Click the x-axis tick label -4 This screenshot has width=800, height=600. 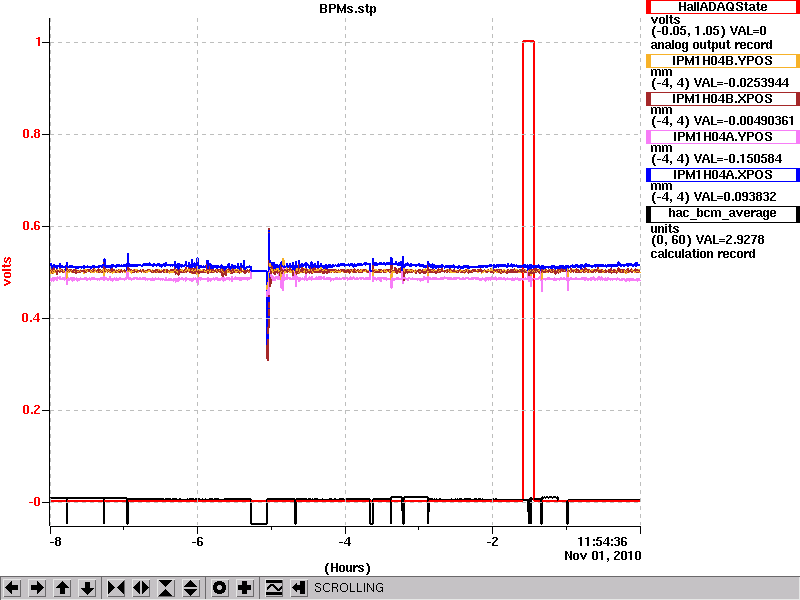click(x=345, y=542)
